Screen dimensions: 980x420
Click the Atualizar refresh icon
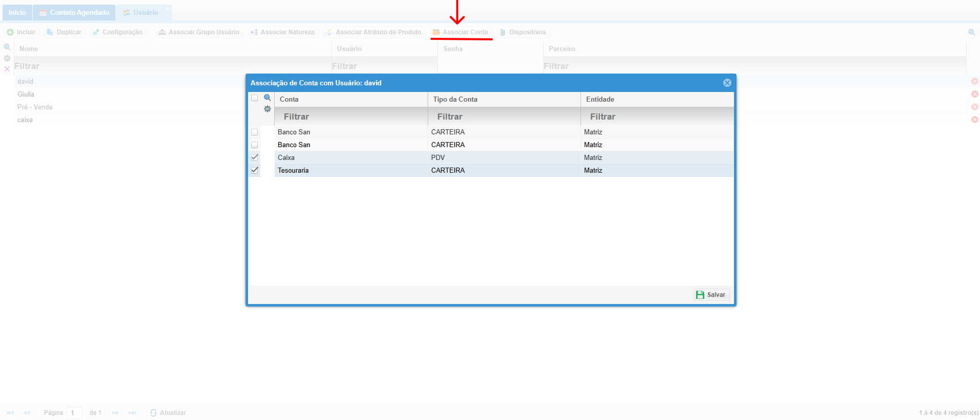coord(153,413)
